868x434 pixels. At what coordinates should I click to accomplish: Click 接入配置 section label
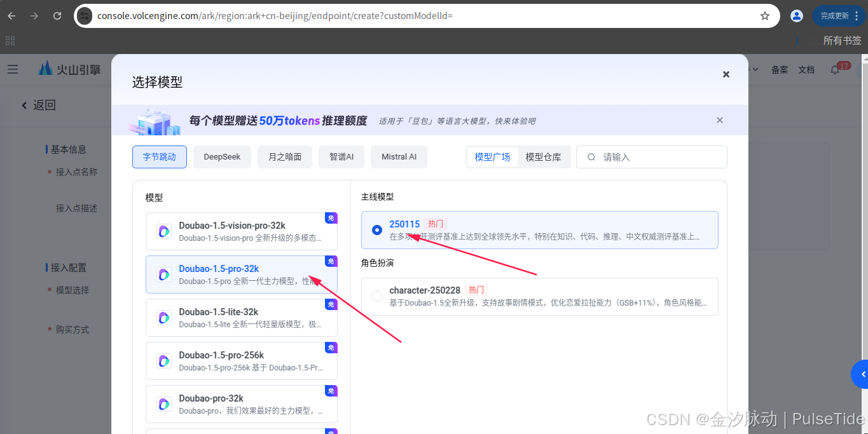(x=68, y=268)
